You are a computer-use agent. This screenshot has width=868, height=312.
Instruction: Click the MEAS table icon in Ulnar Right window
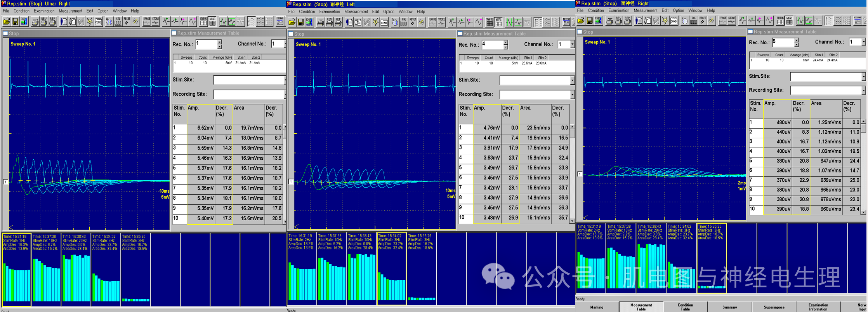coord(212,21)
